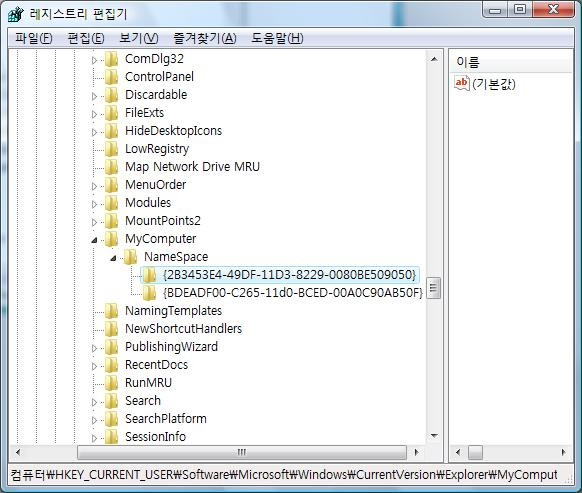Click the NameSpace folder icon
Image resolution: width=582 pixels, height=493 pixels.
(130, 257)
